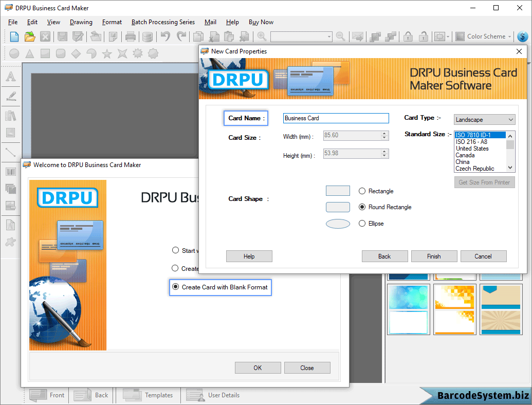
Task: Click the Save floppy disk icon
Action: [x=62, y=36]
